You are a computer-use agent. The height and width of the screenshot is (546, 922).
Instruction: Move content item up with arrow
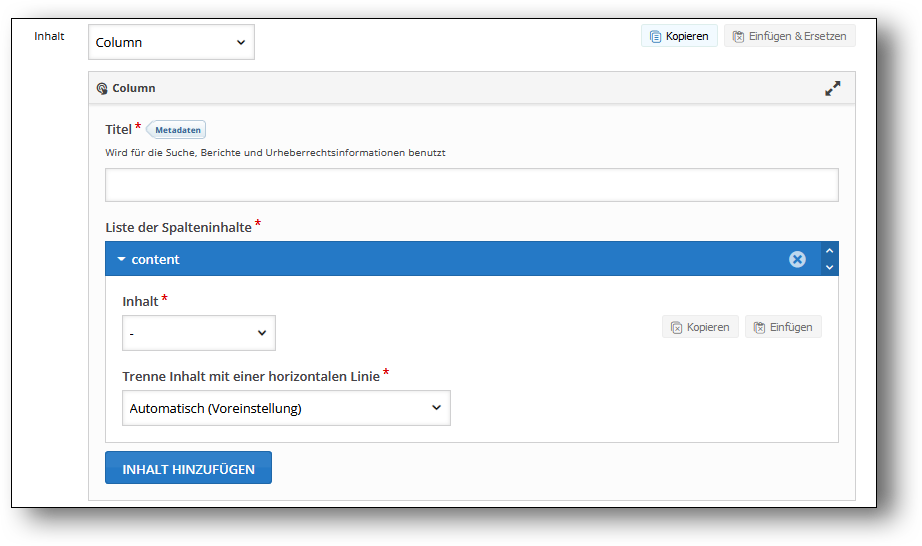(829, 251)
